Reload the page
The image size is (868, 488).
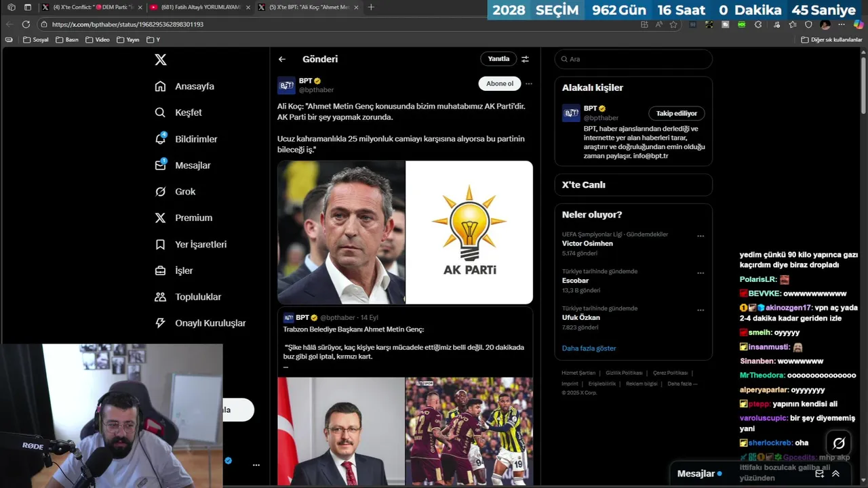pyautogui.click(x=26, y=24)
